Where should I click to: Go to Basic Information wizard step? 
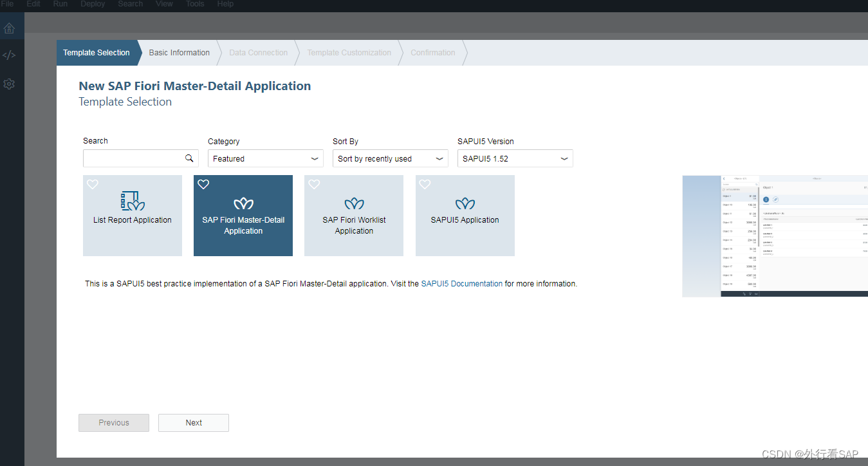tap(180, 53)
